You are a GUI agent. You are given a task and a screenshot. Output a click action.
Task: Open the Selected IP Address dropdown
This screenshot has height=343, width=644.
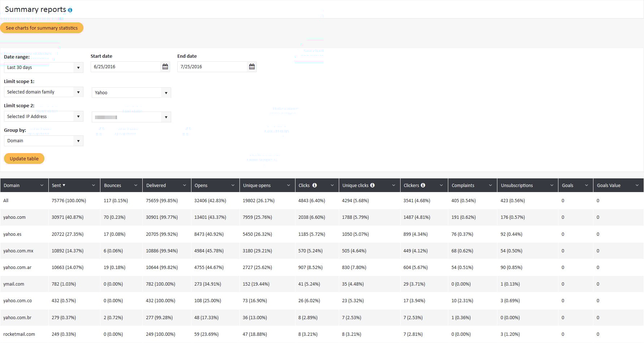click(78, 117)
